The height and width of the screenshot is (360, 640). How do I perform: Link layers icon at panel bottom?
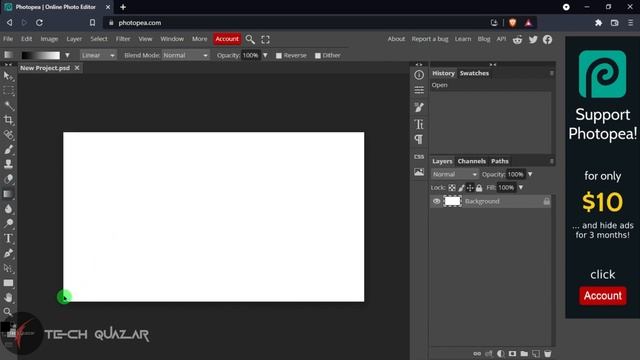(477, 353)
